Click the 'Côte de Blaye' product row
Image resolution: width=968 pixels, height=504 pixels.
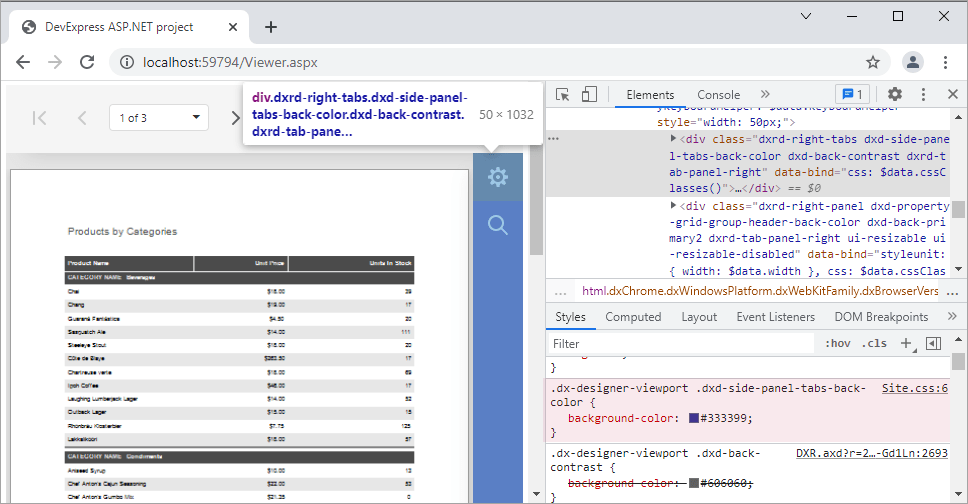(x=239, y=358)
